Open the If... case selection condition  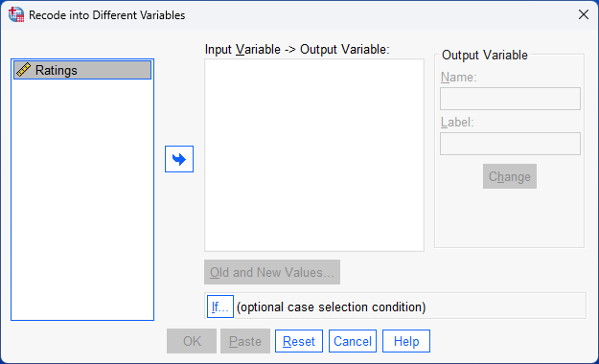(x=220, y=307)
